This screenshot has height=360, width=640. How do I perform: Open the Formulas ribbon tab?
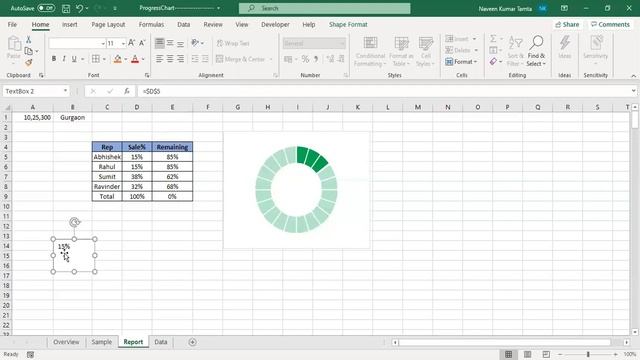point(151,24)
